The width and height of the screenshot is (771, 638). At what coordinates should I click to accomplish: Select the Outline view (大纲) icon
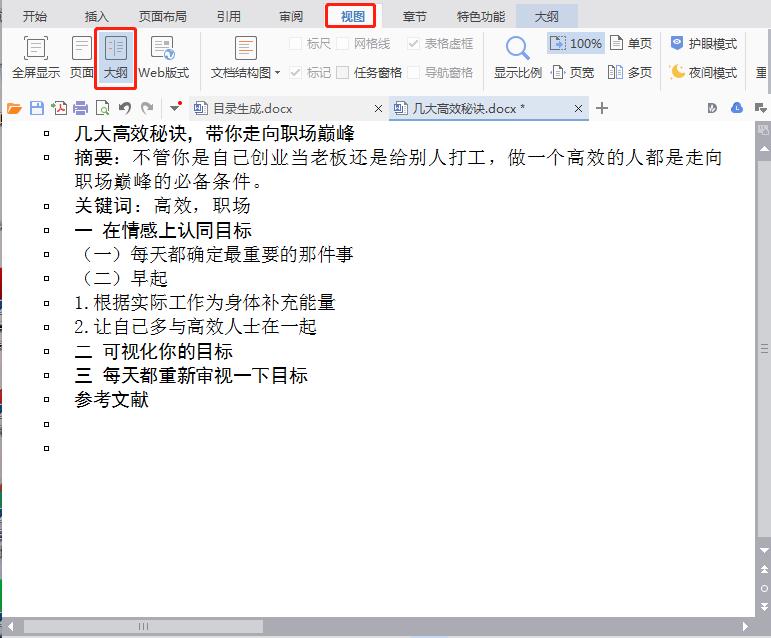(116, 58)
